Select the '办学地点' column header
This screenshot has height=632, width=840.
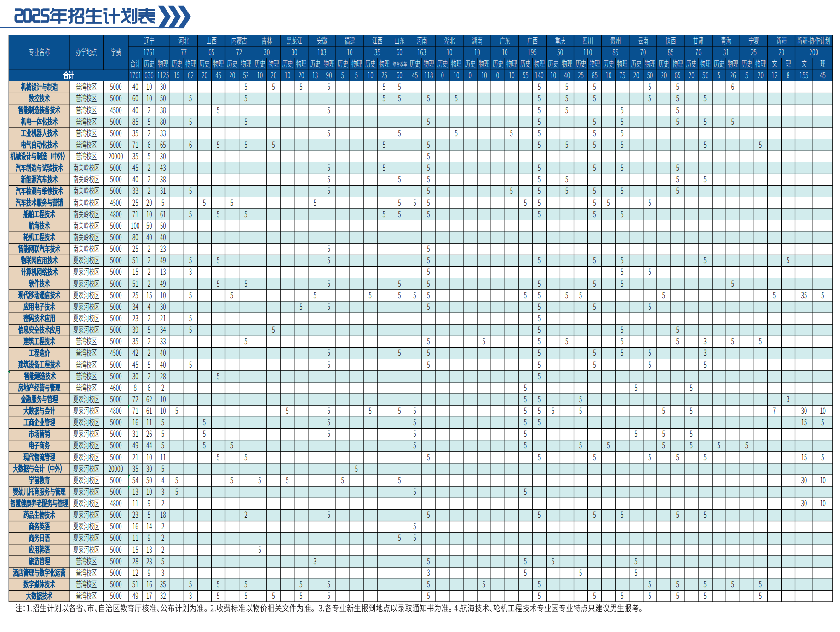point(86,52)
